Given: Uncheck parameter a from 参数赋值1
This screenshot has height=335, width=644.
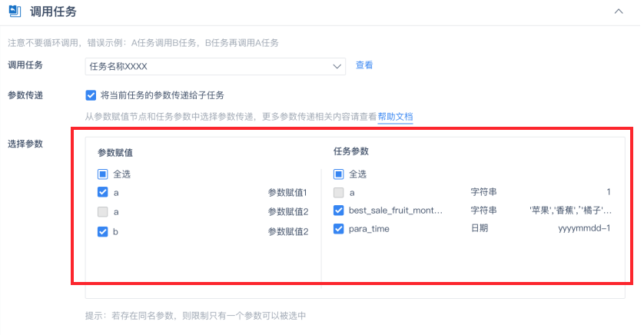Looking at the screenshot, I should pyautogui.click(x=103, y=193).
